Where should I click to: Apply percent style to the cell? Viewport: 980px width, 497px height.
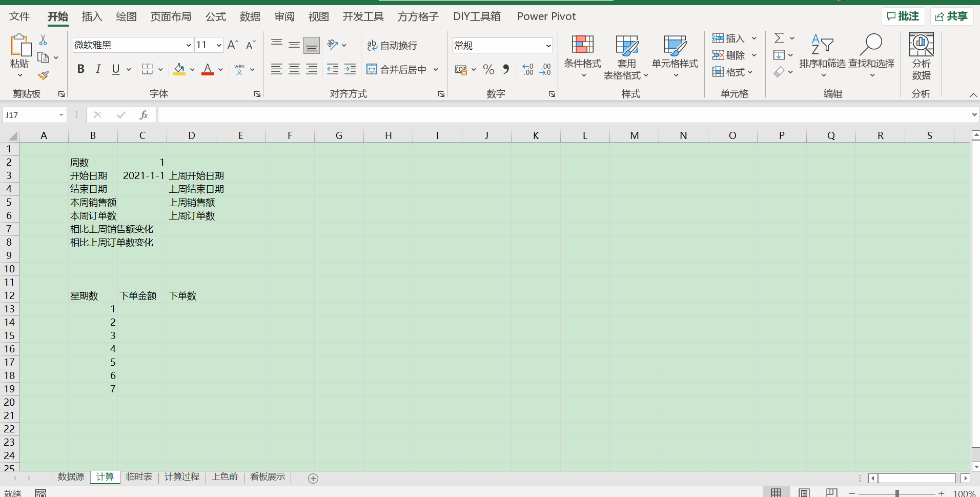click(x=488, y=69)
